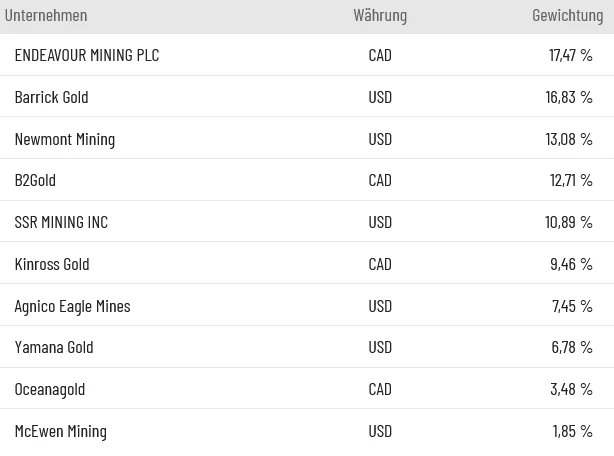Click the 17,47 % weighting value

[x=570, y=55]
